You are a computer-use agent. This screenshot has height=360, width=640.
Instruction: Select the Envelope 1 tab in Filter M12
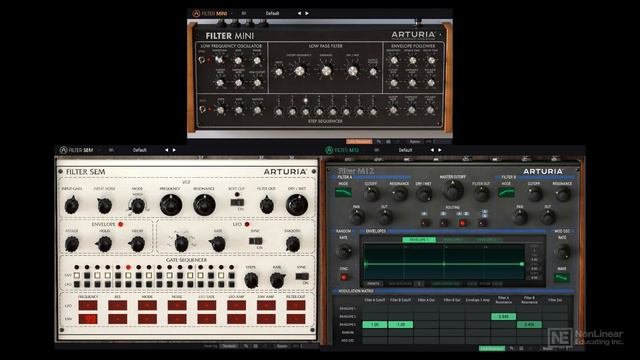419,240
